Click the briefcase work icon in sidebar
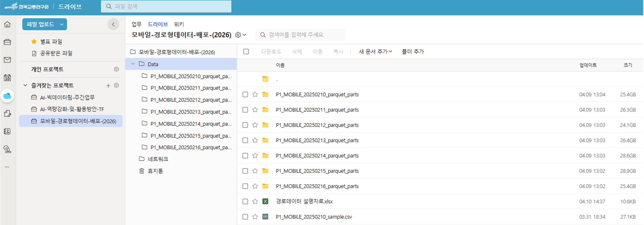The height and width of the screenshot is (225, 644). tap(7, 42)
